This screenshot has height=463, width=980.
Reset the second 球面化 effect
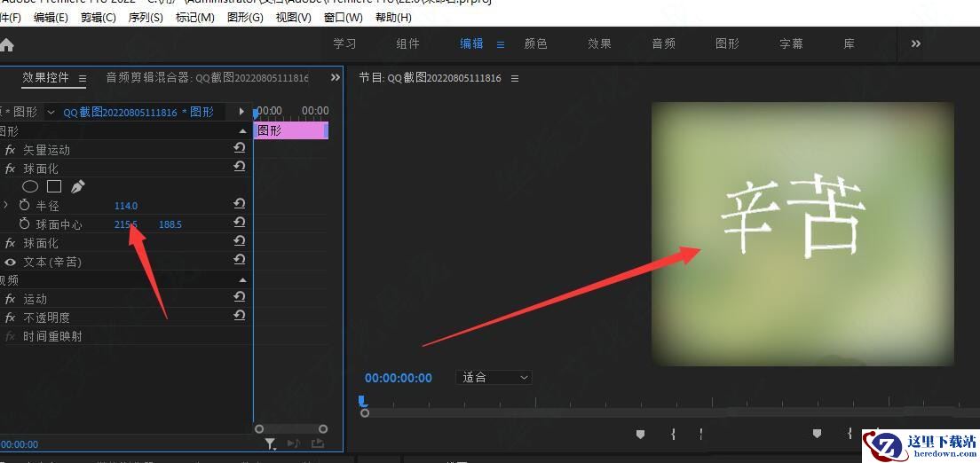pos(240,241)
